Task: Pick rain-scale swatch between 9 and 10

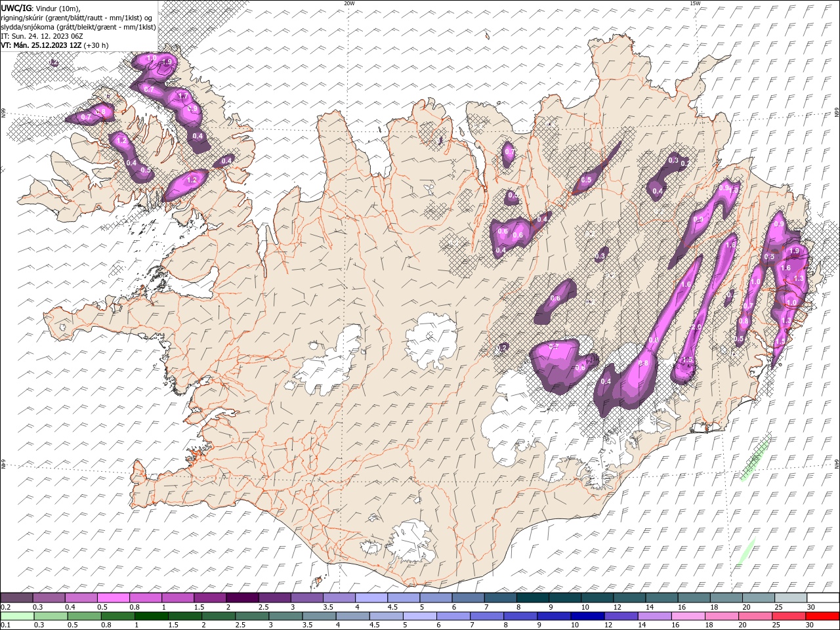Action: 553,616
